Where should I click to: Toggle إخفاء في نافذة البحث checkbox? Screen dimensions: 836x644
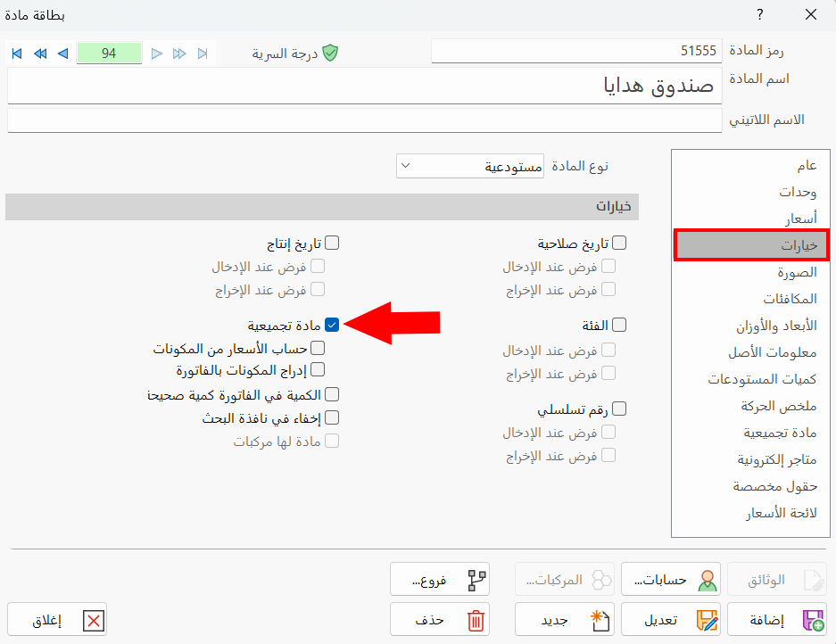click(x=332, y=417)
